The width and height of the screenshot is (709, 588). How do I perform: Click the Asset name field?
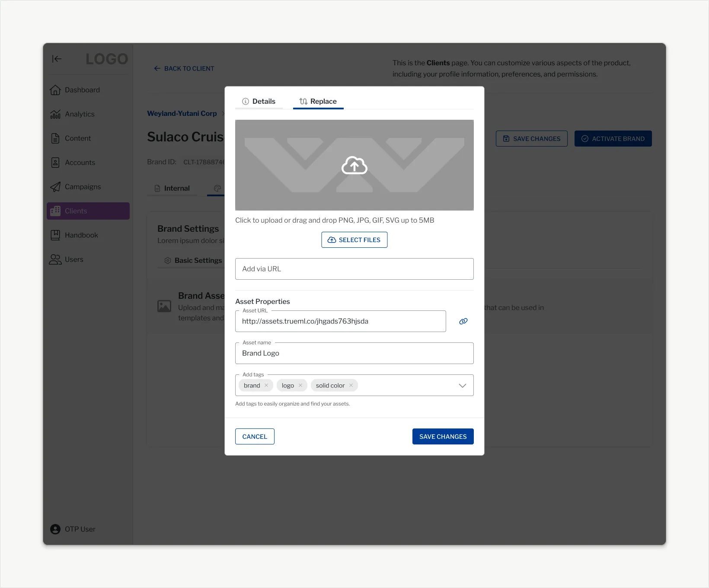point(354,353)
